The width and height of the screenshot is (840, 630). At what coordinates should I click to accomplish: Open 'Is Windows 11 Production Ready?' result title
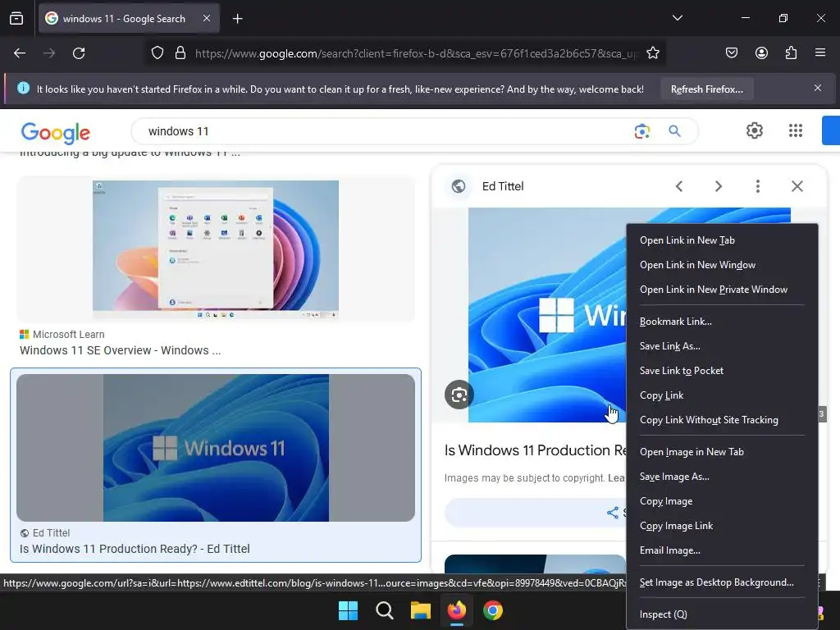(135, 549)
